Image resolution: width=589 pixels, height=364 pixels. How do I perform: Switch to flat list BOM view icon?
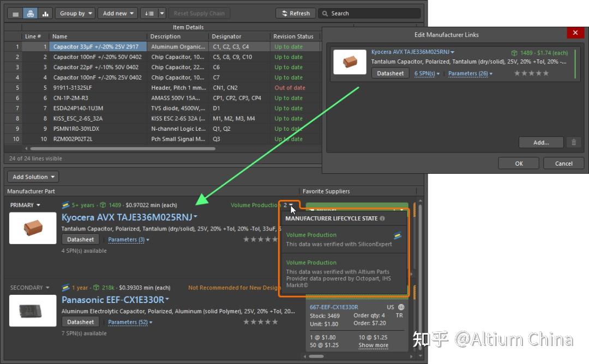click(15, 14)
